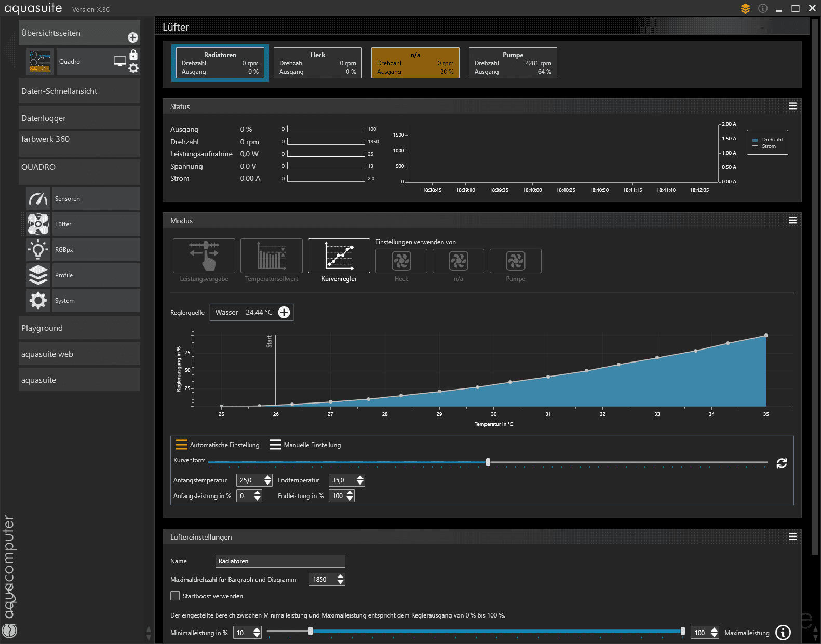Viewport: 821px width, 644px height.
Task: Open the RGBpx light bulb icon
Action: 38,250
